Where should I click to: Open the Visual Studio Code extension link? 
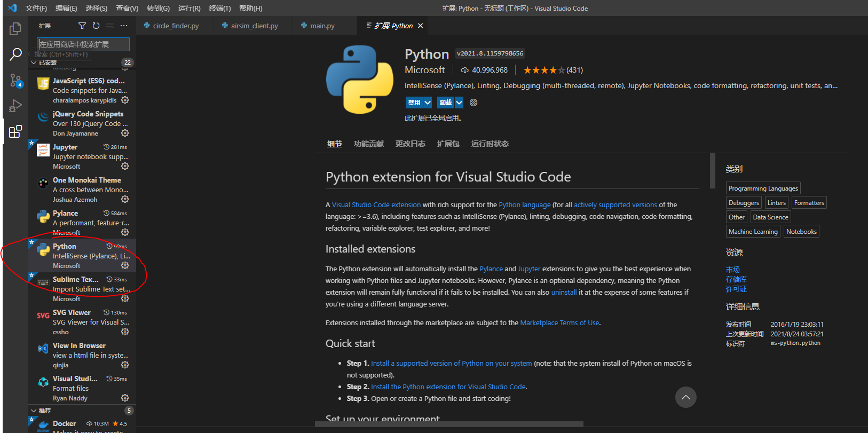pos(376,204)
